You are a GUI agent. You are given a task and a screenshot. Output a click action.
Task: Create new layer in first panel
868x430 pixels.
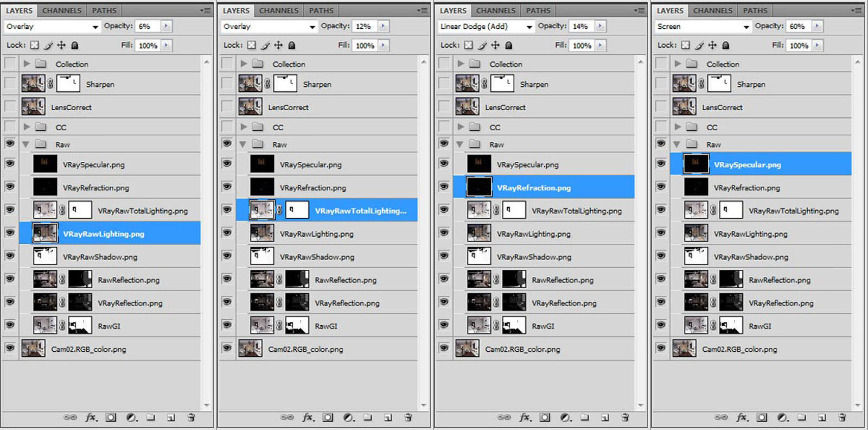[x=171, y=418]
